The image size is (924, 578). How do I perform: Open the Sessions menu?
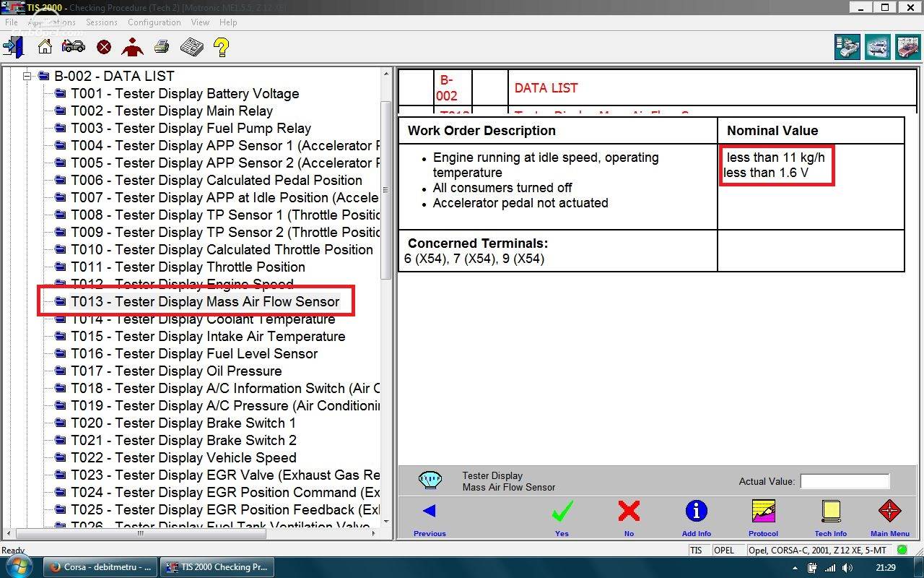coord(102,22)
